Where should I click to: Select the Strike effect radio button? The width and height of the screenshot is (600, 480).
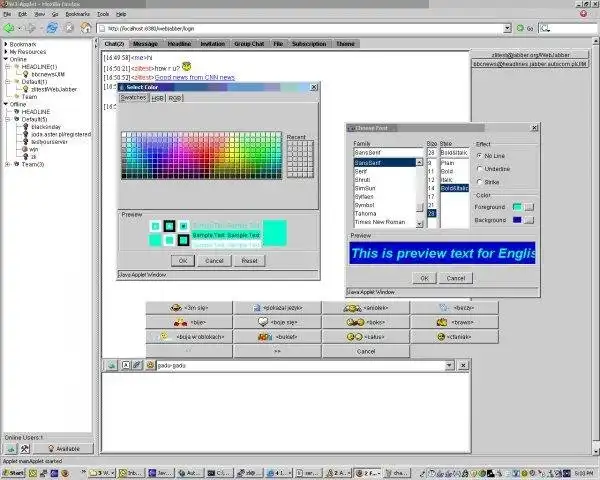point(479,182)
